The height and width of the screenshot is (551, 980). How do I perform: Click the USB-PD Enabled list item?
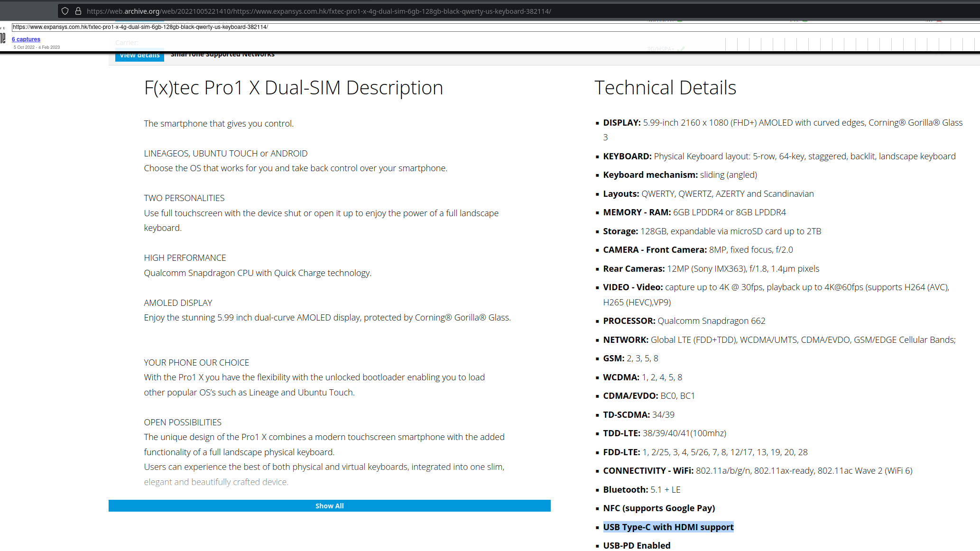[636, 545]
